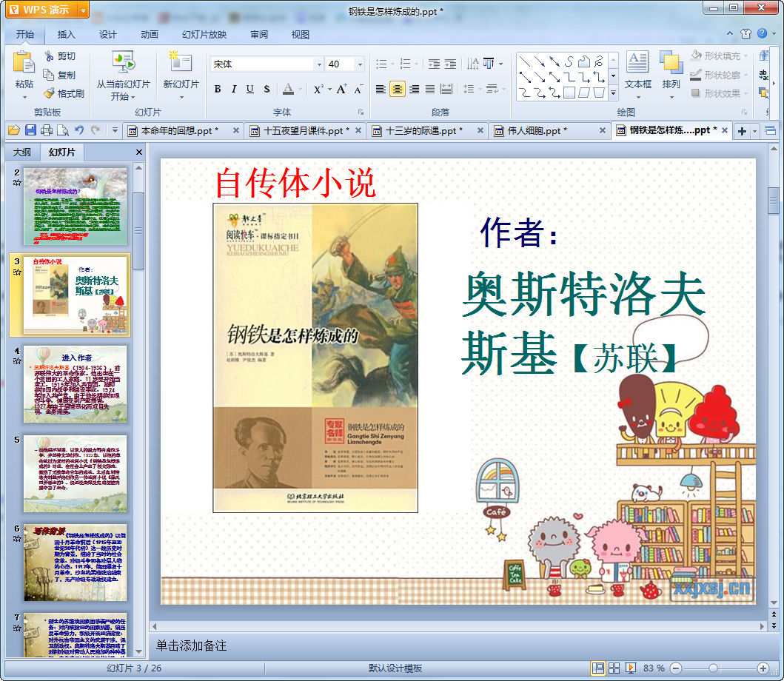Click the zoom slider handle
Viewport: 784px width, 681px height.
click(x=714, y=668)
